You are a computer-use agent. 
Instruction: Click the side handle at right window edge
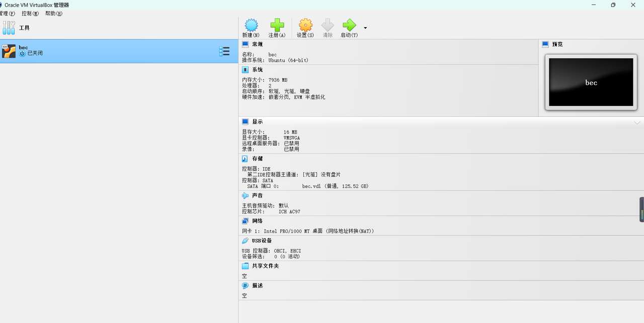641,209
